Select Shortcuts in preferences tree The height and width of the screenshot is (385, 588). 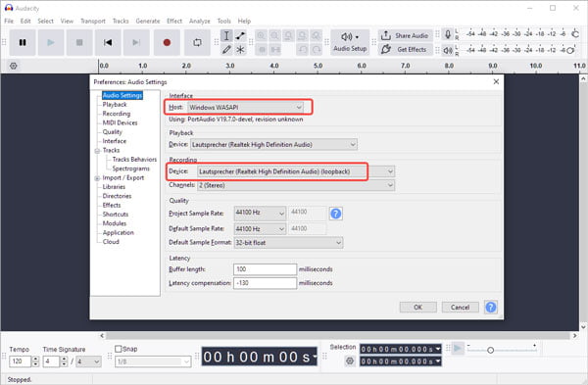pyautogui.click(x=116, y=215)
